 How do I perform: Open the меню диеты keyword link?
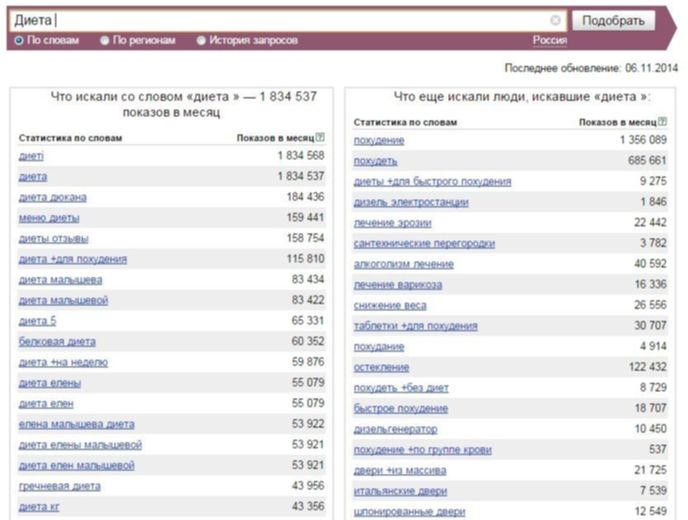[49, 218]
